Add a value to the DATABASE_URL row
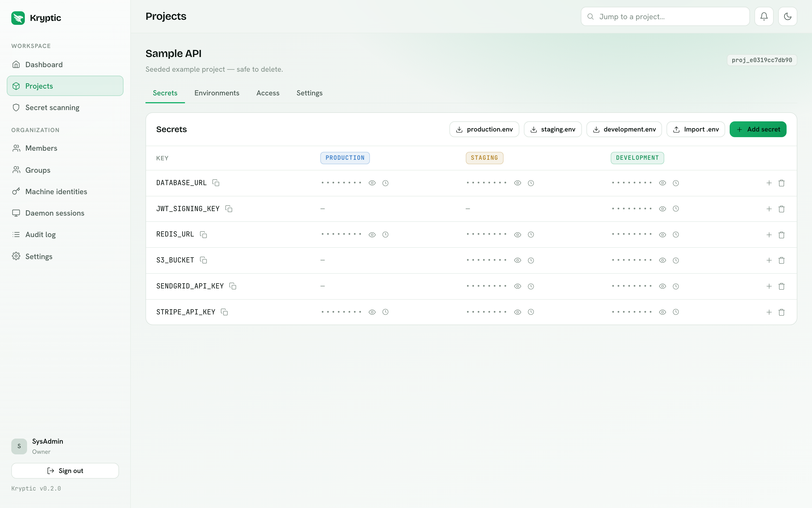The height and width of the screenshot is (508, 812). click(769, 183)
